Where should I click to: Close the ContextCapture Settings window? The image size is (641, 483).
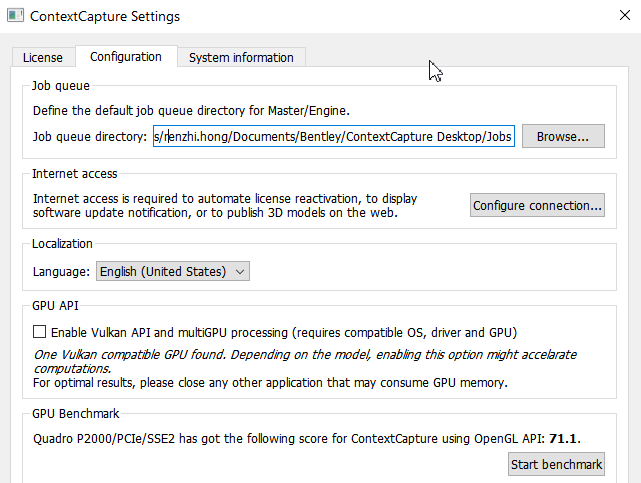click(x=625, y=16)
